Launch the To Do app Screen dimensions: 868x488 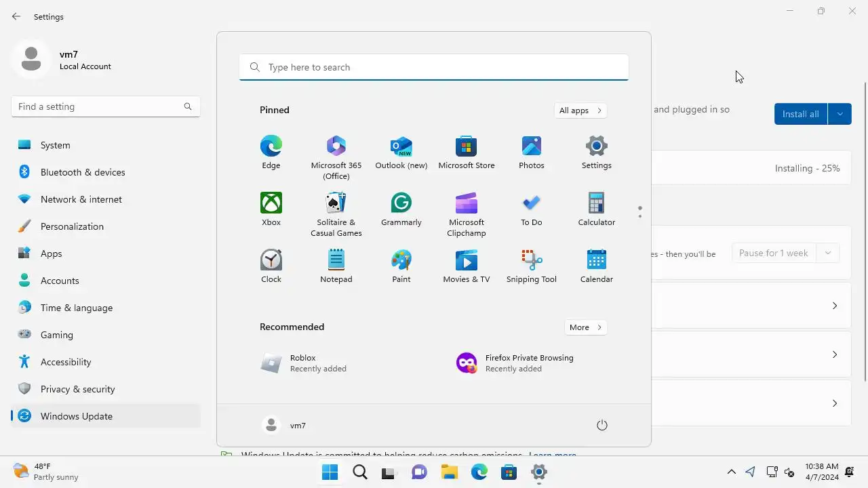coord(532,210)
